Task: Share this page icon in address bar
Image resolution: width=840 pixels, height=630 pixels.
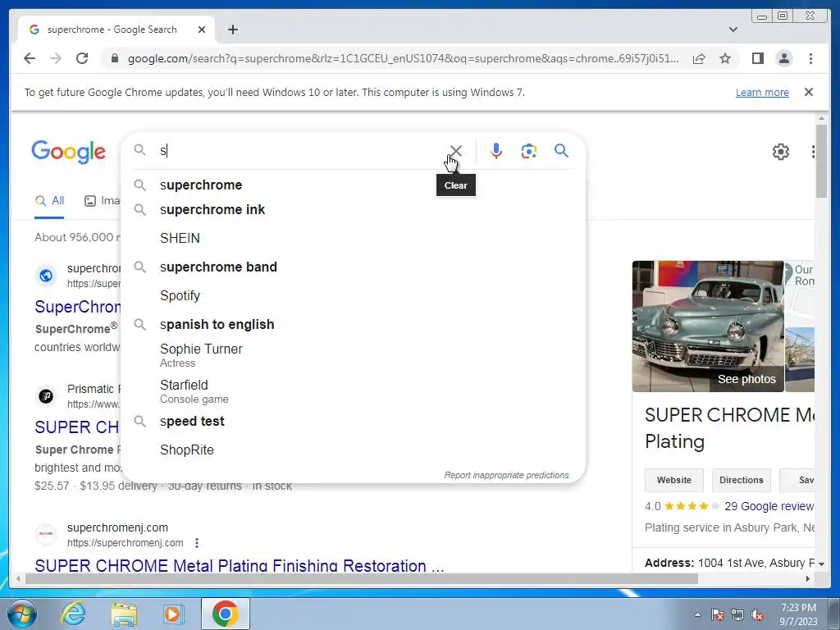Action: click(x=699, y=58)
